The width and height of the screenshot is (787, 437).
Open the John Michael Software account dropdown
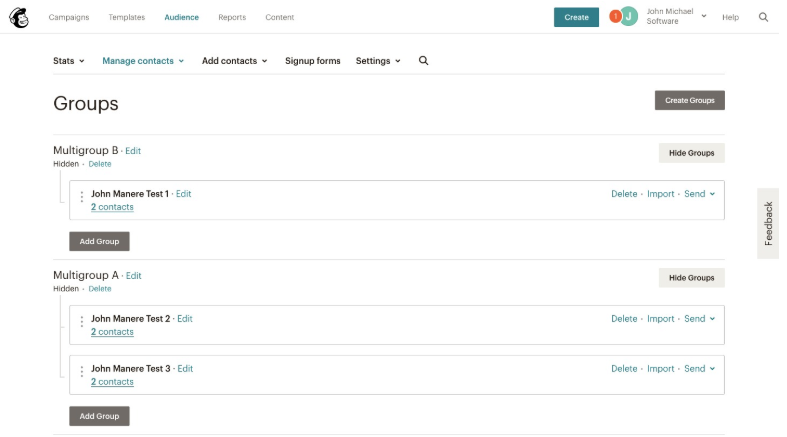click(676, 17)
